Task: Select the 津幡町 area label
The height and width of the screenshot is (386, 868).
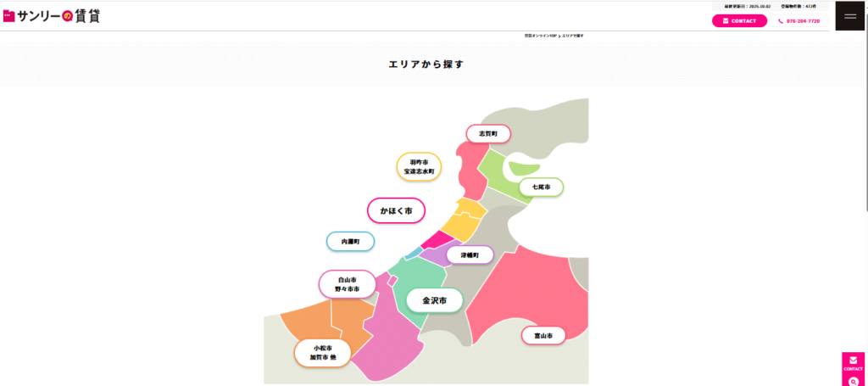Action: click(470, 255)
